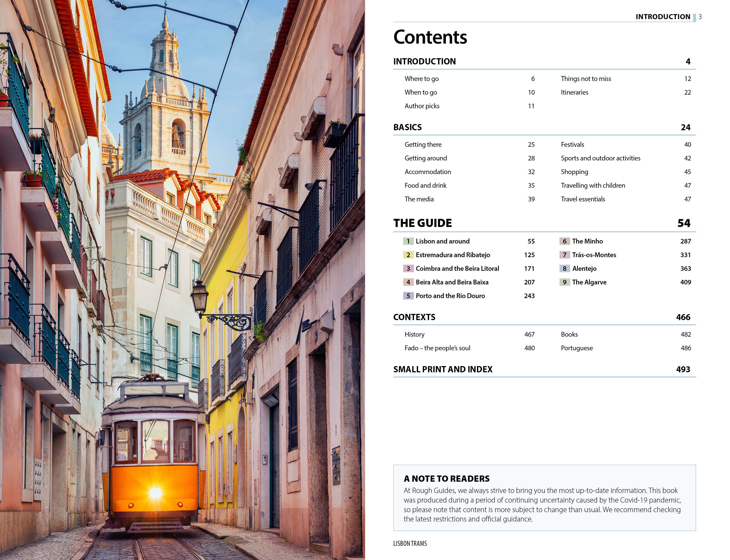The width and height of the screenshot is (730, 560).
Task: Click the number 8 Alentejo badge
Action: [x=564, y=268]
